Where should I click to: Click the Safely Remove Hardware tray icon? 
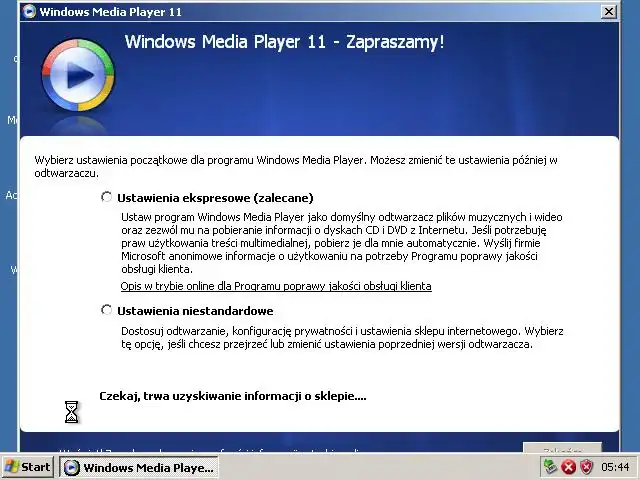(x=550, y=467)
